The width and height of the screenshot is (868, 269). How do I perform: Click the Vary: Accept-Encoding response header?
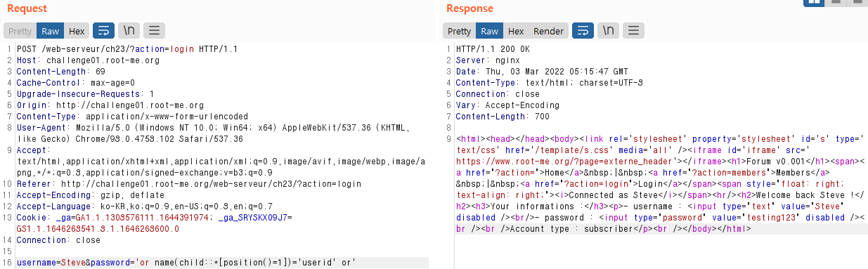pos(507,105)
